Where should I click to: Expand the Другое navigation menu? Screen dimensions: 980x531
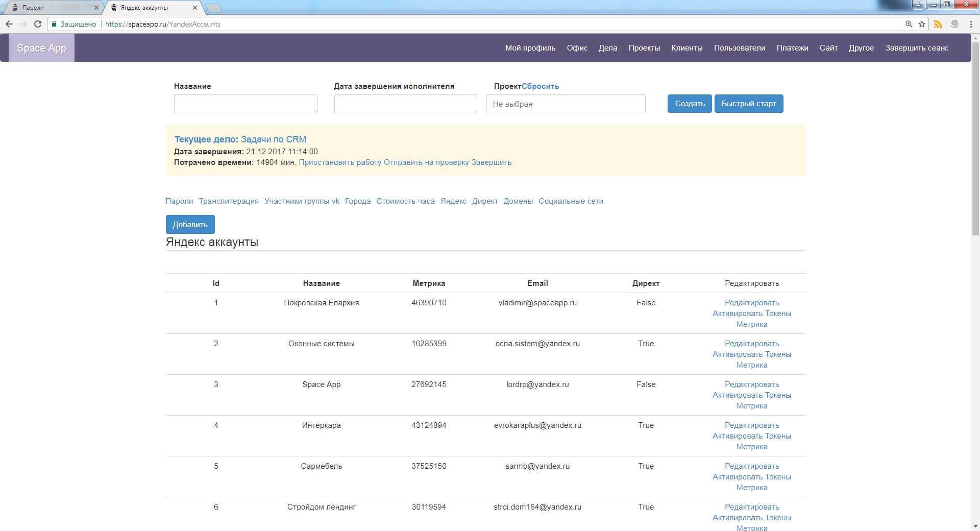861,48
